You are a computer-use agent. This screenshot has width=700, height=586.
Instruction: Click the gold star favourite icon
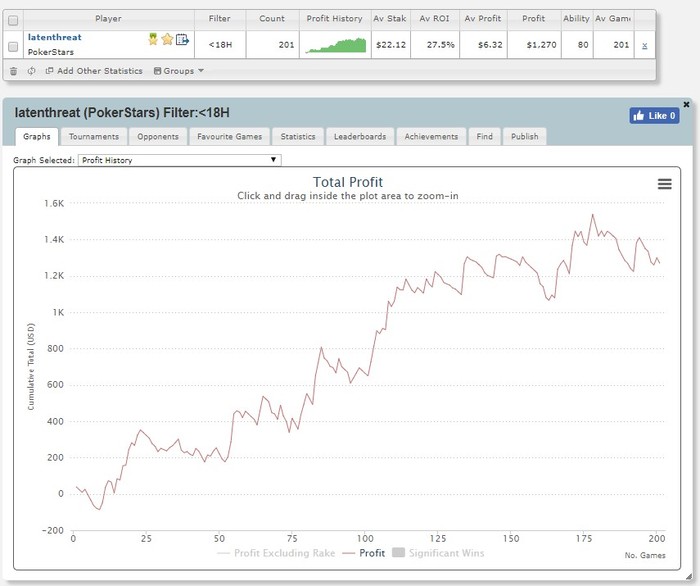tap(167, 39)
